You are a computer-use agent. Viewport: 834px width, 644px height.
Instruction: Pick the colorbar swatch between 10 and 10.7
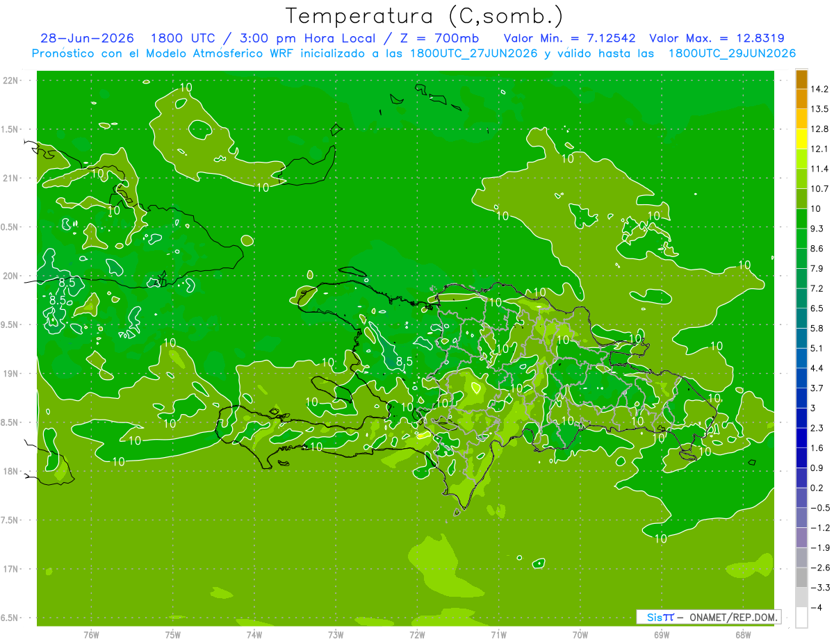[801, 199]
